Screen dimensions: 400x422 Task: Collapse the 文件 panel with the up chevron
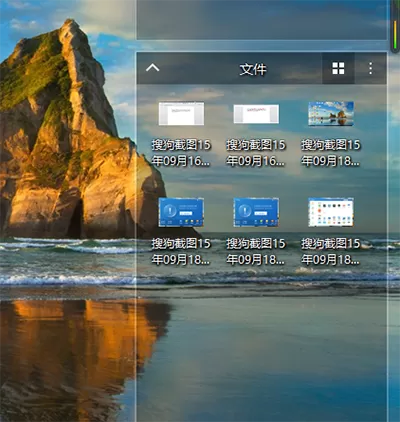click(152, 68)
